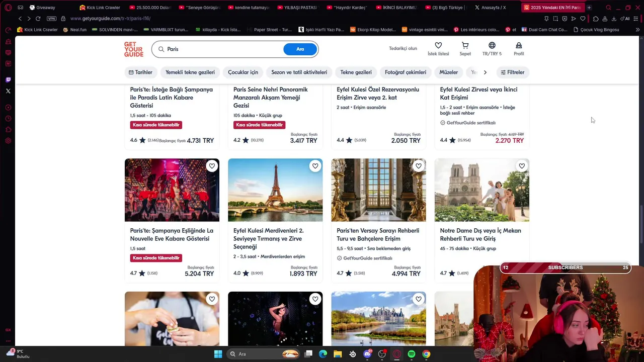Select Müzeler filter chip
644x362 pixels.
pos(448,72)
